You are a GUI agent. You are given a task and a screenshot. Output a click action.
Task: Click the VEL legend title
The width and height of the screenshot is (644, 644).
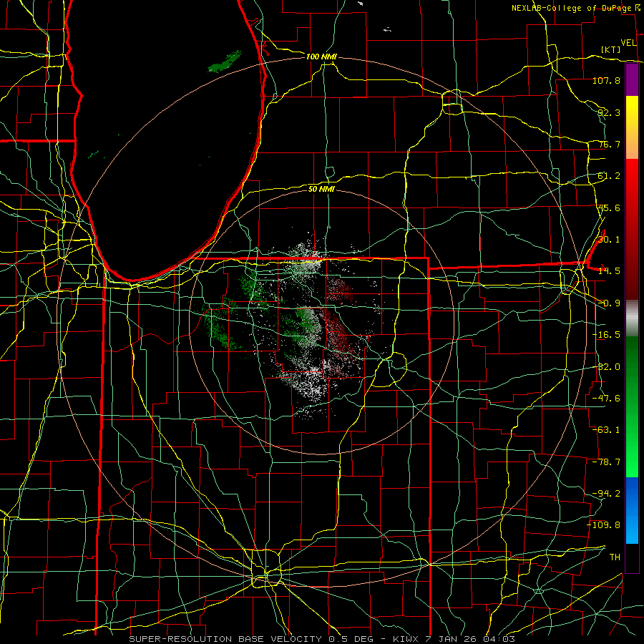click(x=628, y=43)
